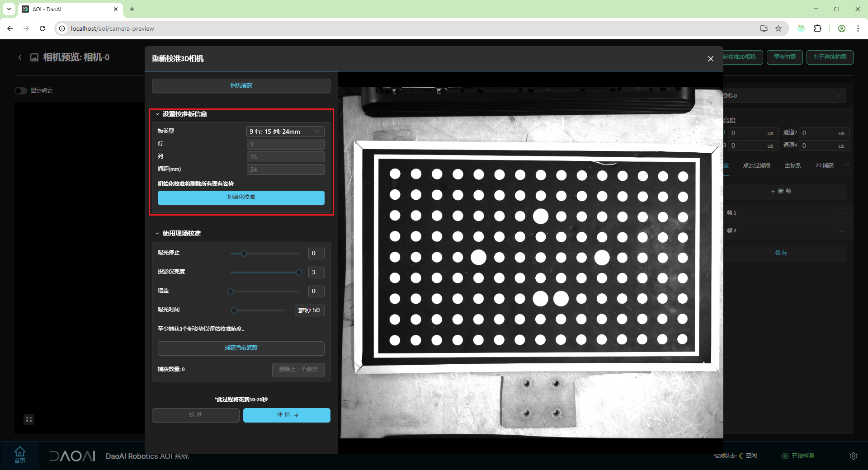Click the 增益 value box
This screenshot has height=470, width=868.
316,291
